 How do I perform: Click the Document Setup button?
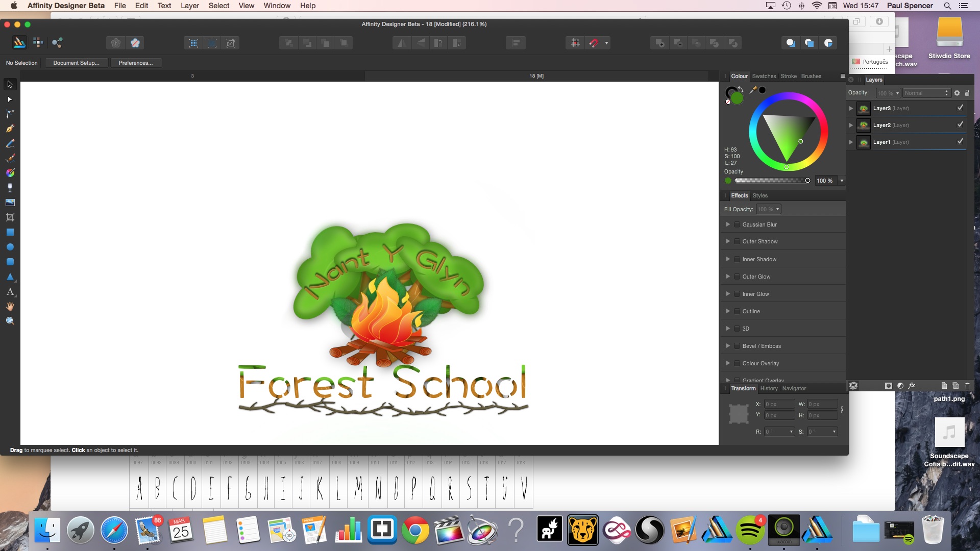click(76, 63)
